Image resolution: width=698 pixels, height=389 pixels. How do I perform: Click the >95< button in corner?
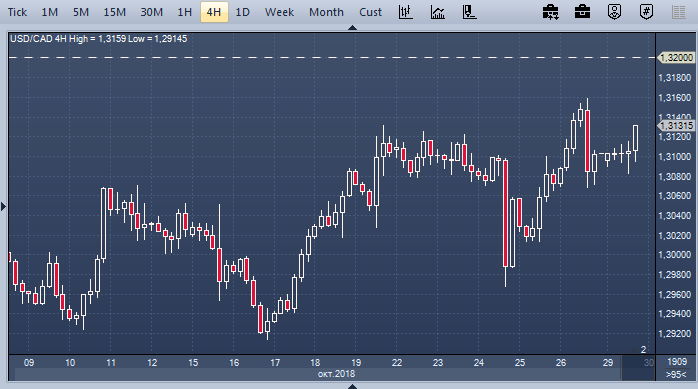(676, 375)
